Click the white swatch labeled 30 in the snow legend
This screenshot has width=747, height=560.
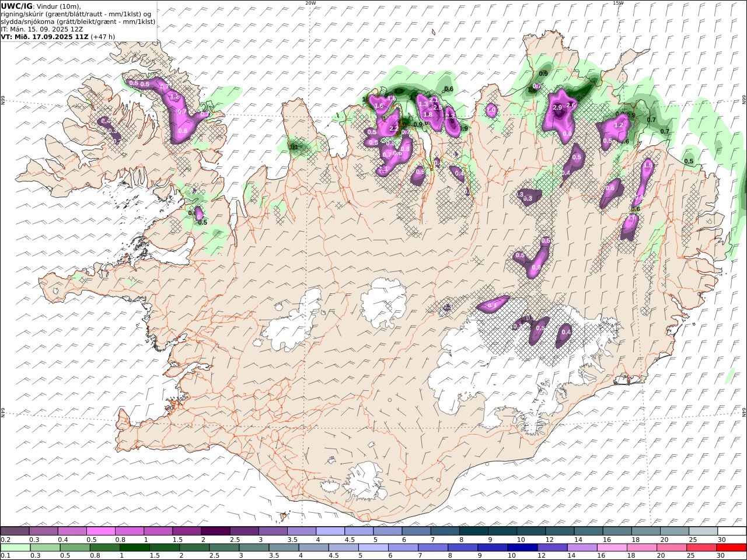[x=732, y=531]
